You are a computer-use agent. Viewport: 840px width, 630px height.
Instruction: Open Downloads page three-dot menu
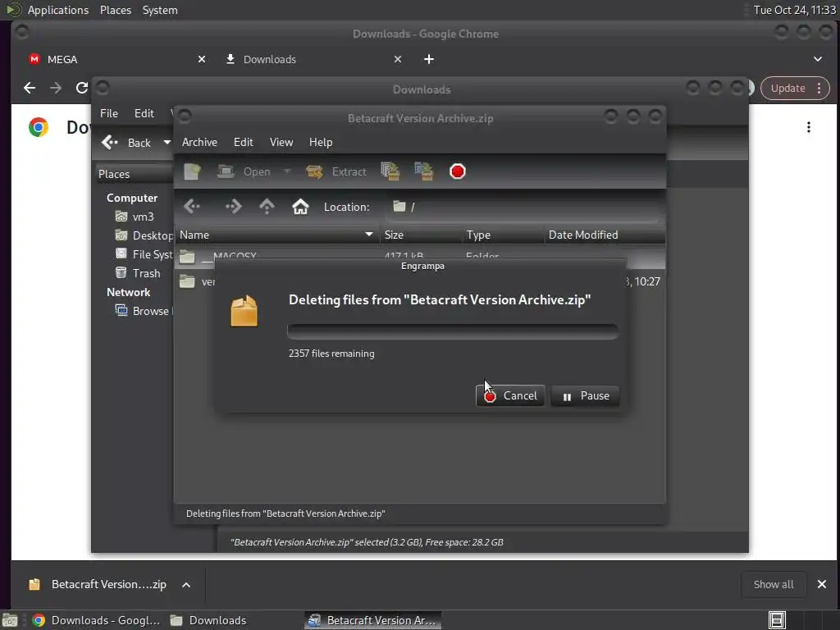pos(808,127)
